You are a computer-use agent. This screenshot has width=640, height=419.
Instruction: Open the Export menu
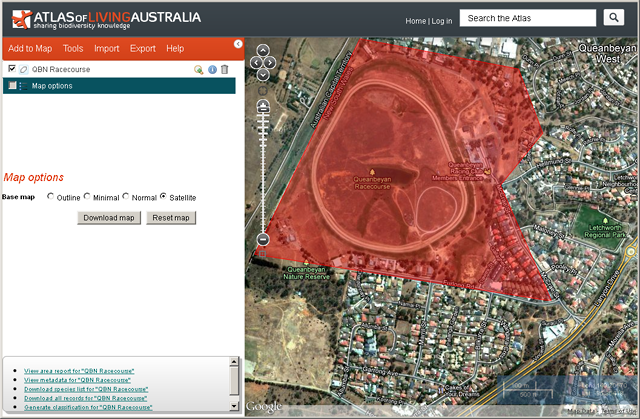tap(143, 49)
